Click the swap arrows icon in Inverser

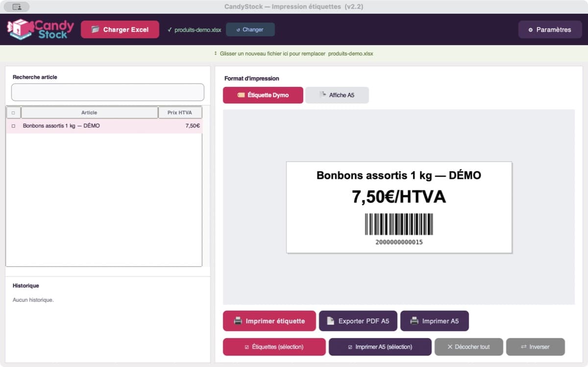pos(523,347)
